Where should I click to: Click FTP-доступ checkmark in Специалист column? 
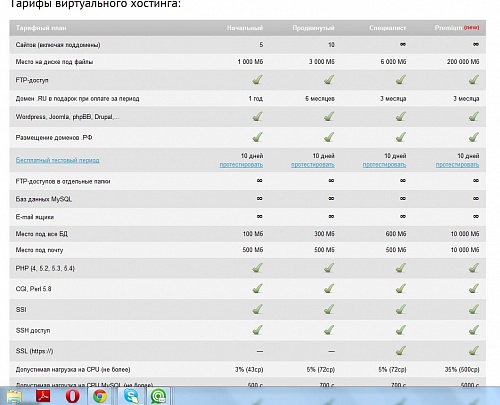tap(401, 80)
